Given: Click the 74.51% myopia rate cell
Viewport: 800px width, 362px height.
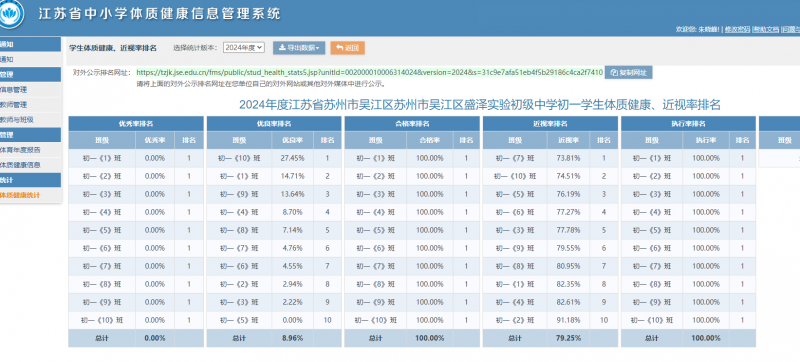Looking at the screenshot, I should 568,176.
